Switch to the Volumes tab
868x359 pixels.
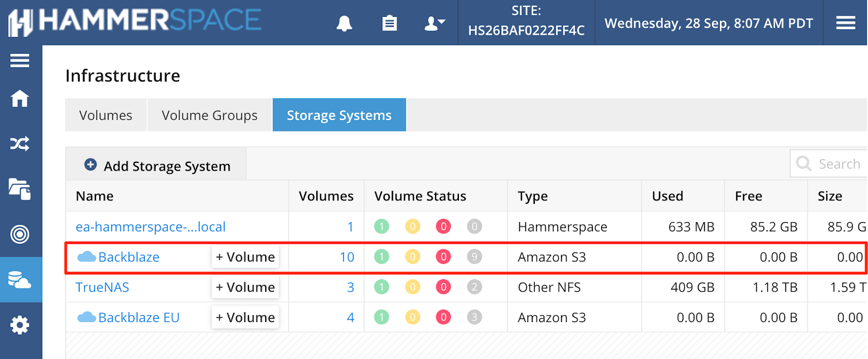click(x=106, y=115)
